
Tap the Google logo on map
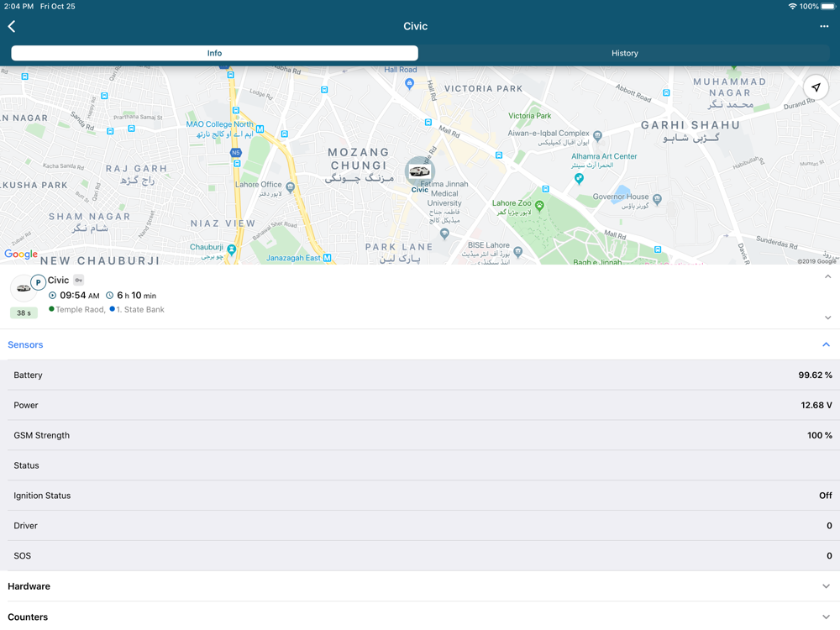(21, 254)
